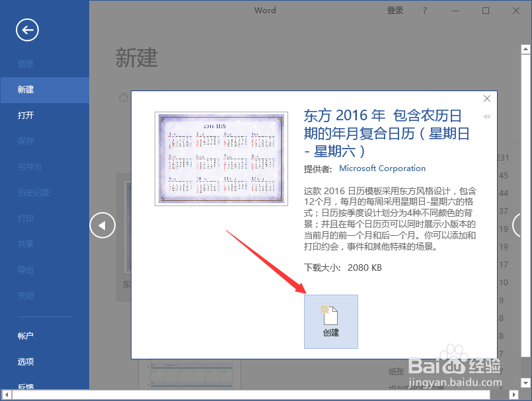Viewport: 532px width, 401px height.
Task: Click 登录 to sign in
Action: click(x=395, y=11)
